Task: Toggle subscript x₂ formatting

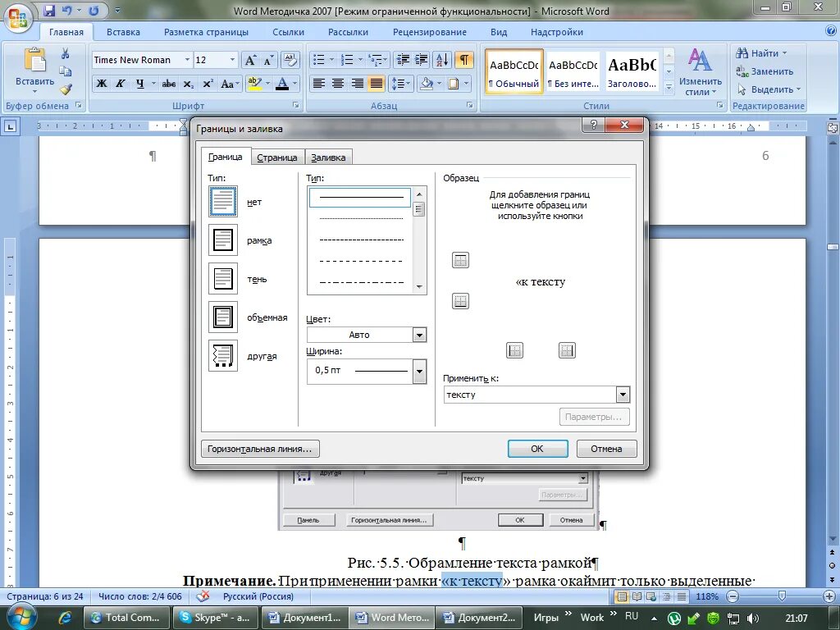Action: [x=188, y=84]
